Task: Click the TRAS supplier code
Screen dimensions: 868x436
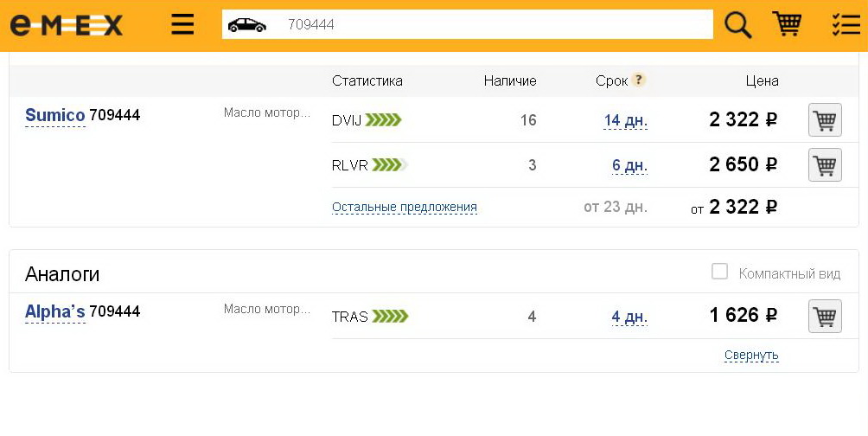Action: [x=350, y=317]
